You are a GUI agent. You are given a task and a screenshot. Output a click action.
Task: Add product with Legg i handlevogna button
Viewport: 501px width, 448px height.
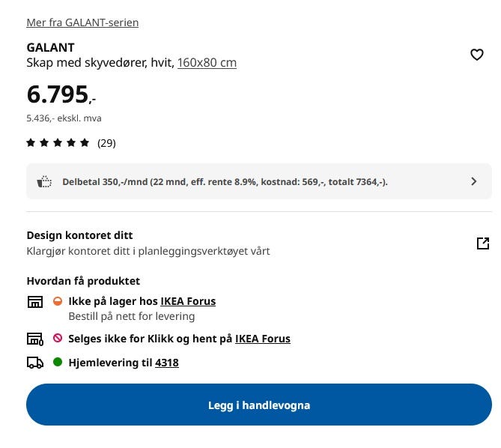point(259,405)
